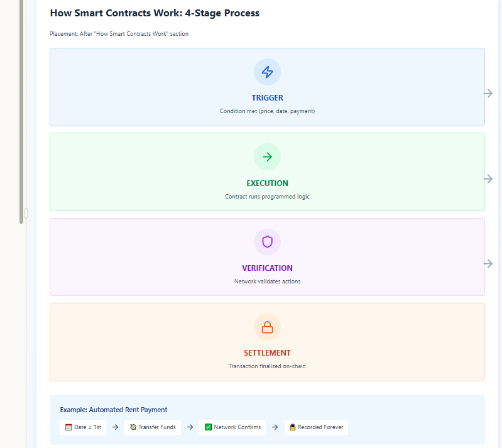Screen dimensions: 502x448
Task: Click the gray arrow right of Execution card
Action: tap(488, 179)
